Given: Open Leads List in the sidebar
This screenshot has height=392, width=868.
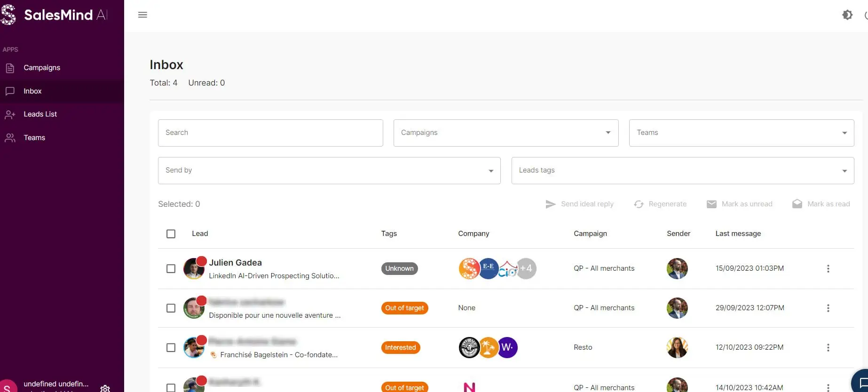Looking at the screenshot, I should coord(62,114).
